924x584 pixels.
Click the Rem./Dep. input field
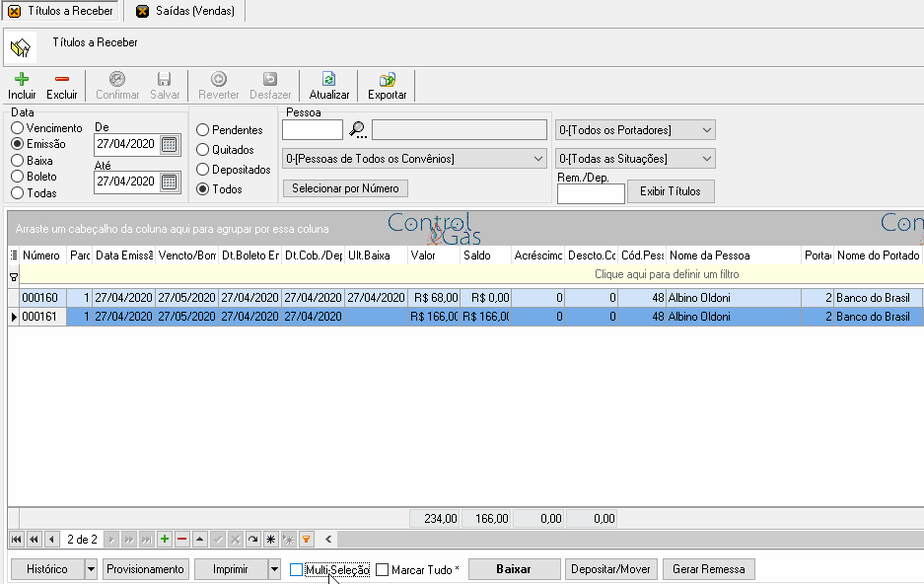[x=591, y=194]
